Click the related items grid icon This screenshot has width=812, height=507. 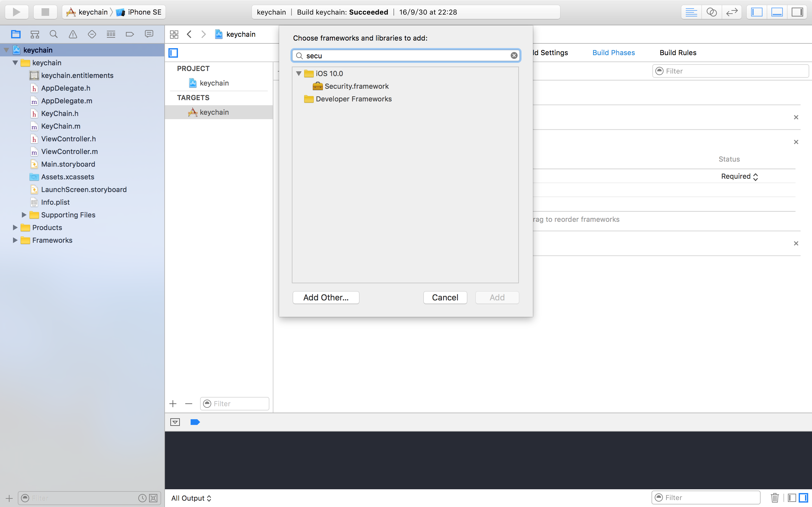(x=174, y=34)
